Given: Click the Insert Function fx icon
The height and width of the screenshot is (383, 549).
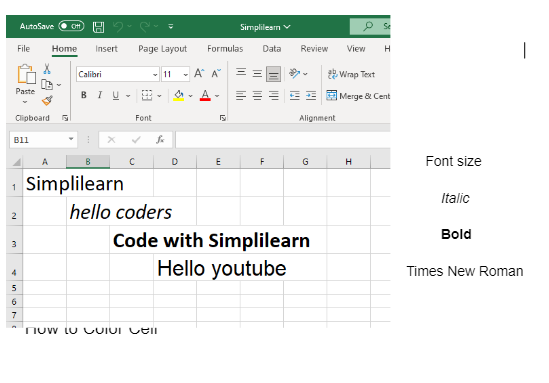Looking at the screenshot, I should tap(160, 140).
